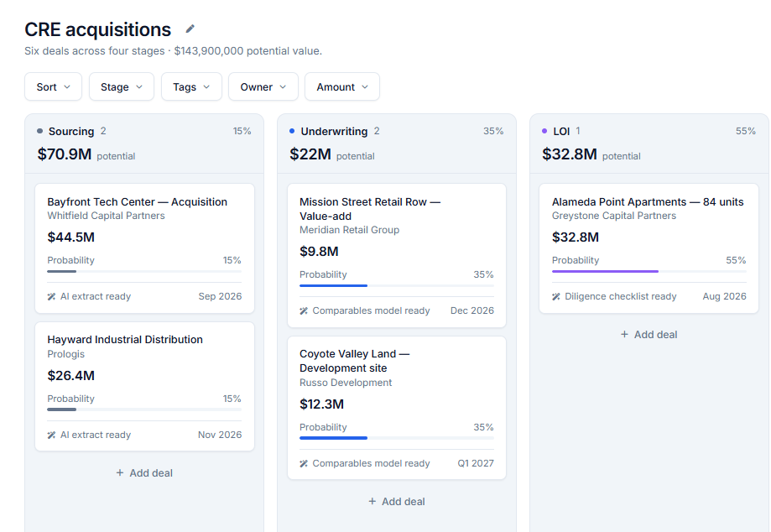Add deal to Underwriting column
Screen dimensions: 771x532
(x=397, y=502)
